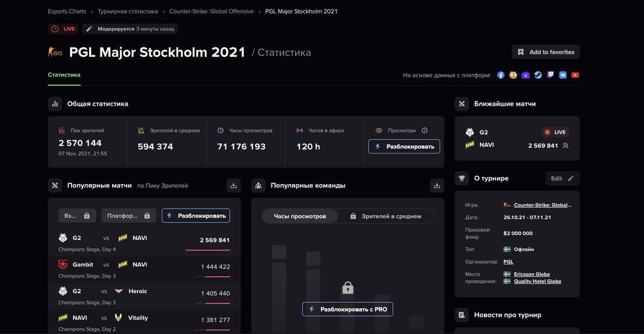Click the Facebook platform icon
Image resolution: width=644 pixels, height=334 pixels.
(501, 75)
